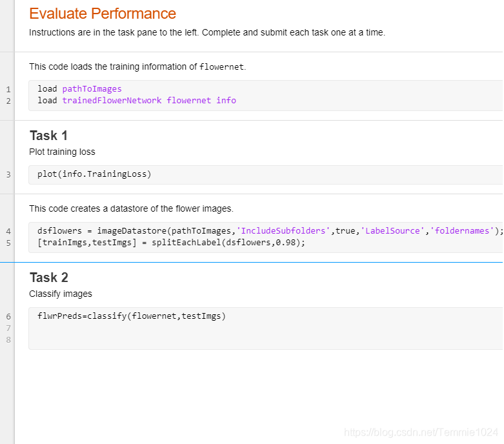The image size is (504, 444).
Task: Place cursor on line 'load pathToImages'
Action: pos(80,89)
